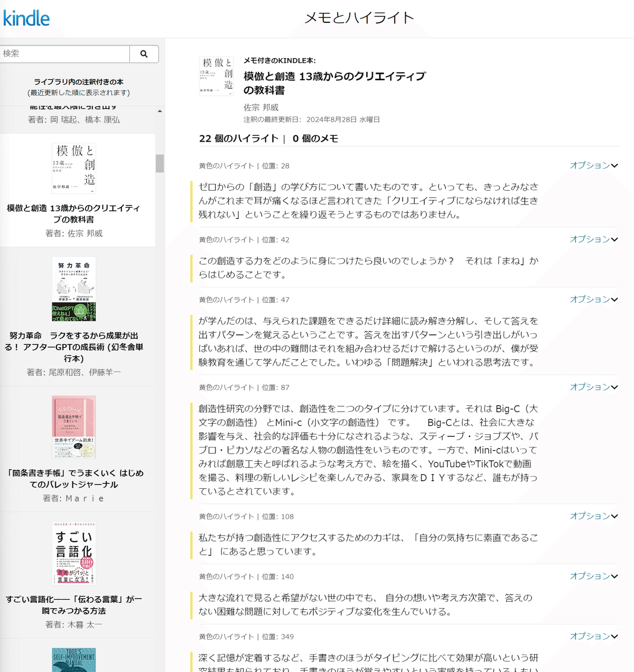Open オプション dropdown for 位置: 349
This screenshot has height=672, width=634.
[594, 637]
